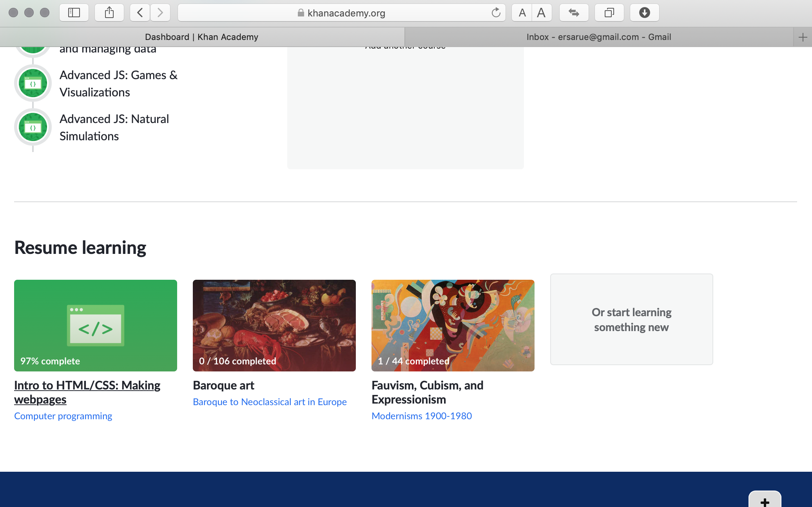Viewport: 812px width, 507px height.
Task: Click the Resume learning heading
Action: pyautogui.click(x=80, y=248)
